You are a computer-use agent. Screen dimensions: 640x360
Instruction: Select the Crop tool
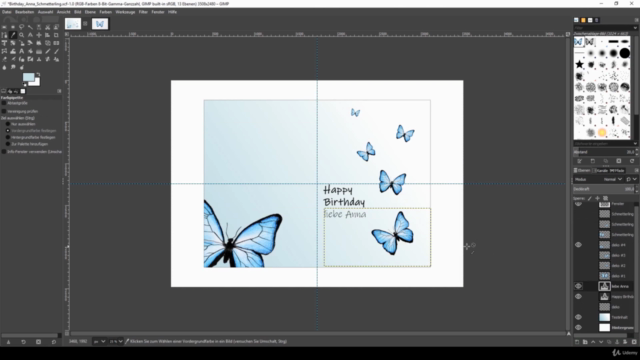(56, 35)
